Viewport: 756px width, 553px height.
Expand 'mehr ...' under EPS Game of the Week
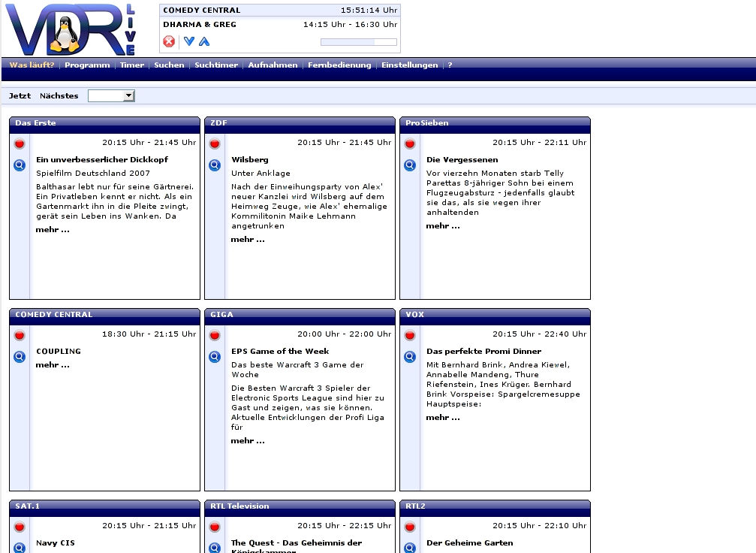click(248, 441)
